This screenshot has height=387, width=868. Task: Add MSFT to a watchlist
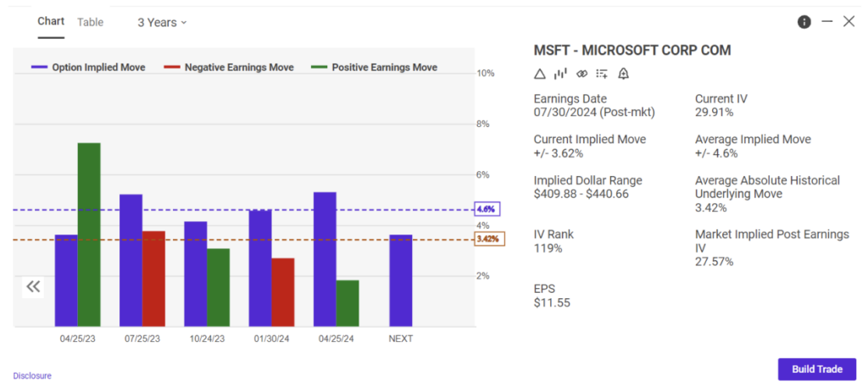click(603, 74)
